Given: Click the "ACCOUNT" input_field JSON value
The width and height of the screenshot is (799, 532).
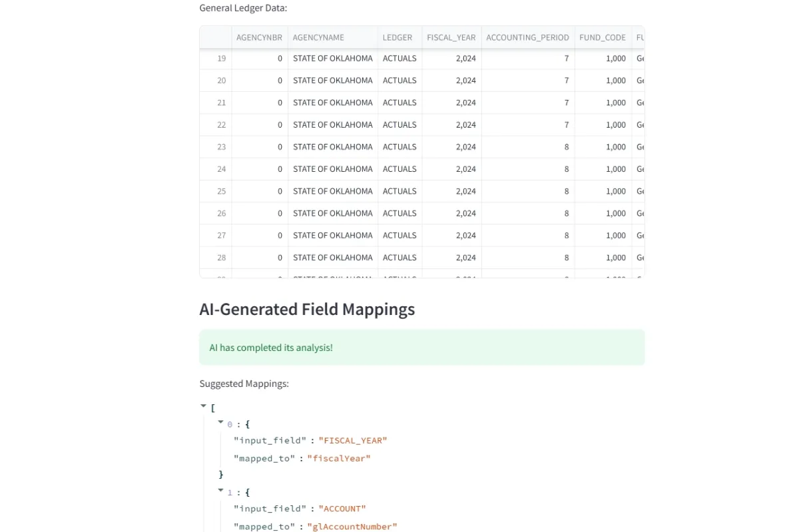Looking at the screenshot, I should pyautogui.click(x=342, y=509).
